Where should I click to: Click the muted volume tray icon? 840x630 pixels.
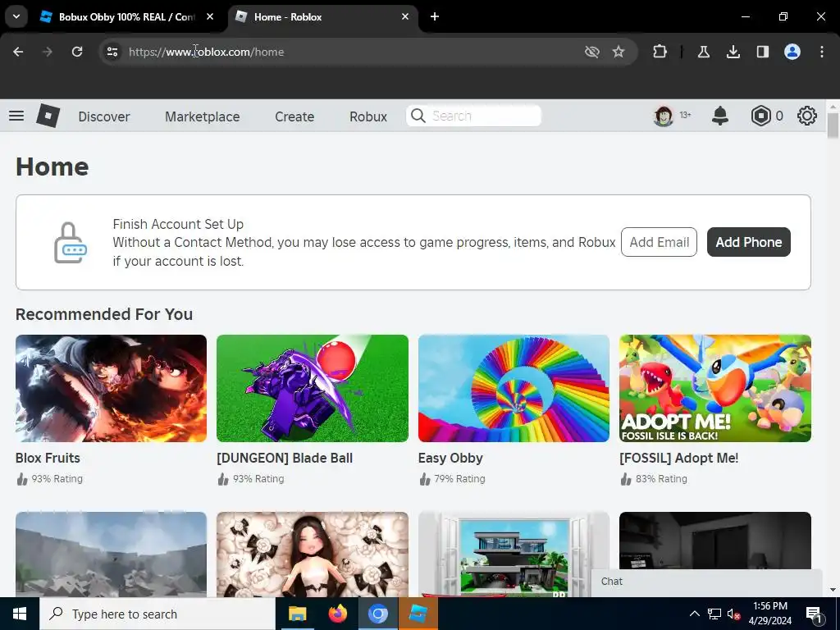pyautogui.click(x=734, y=614)
